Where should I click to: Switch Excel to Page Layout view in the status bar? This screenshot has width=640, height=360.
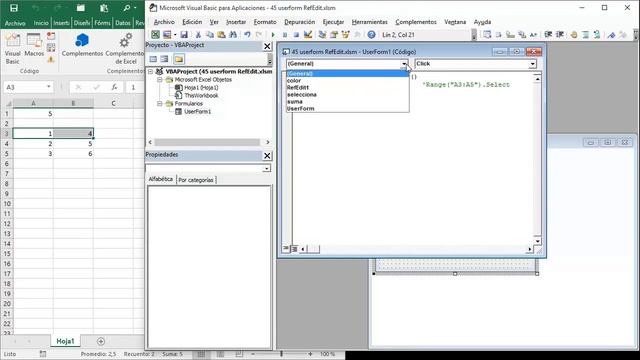[220, 354]
